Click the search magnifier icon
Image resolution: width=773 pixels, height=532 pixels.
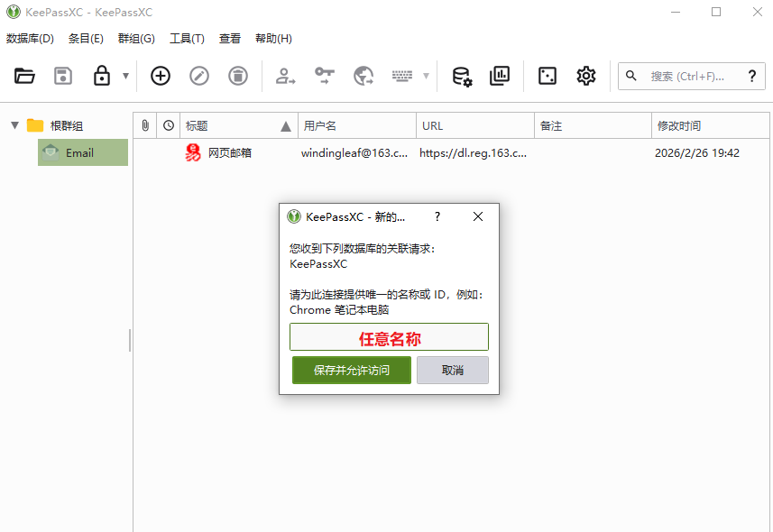[631, 76]
